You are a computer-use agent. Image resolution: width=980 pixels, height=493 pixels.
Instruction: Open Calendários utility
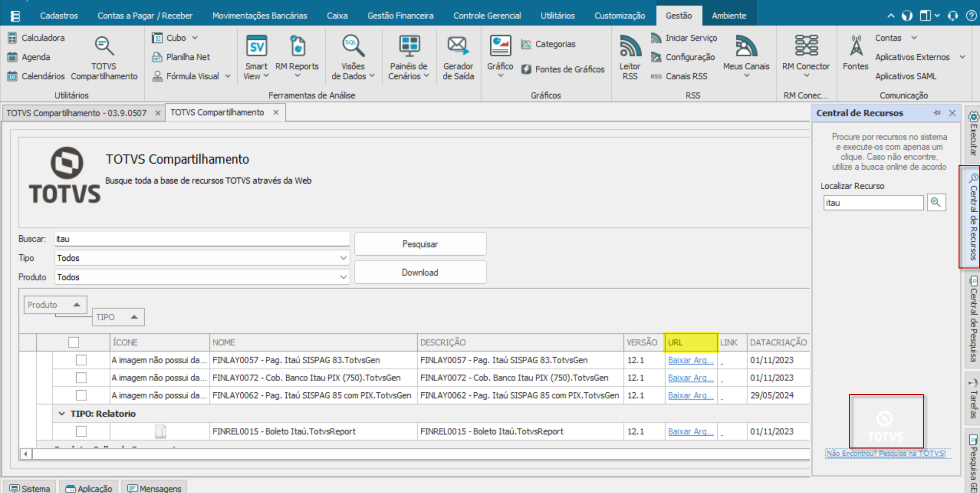[x=36, y=76]
